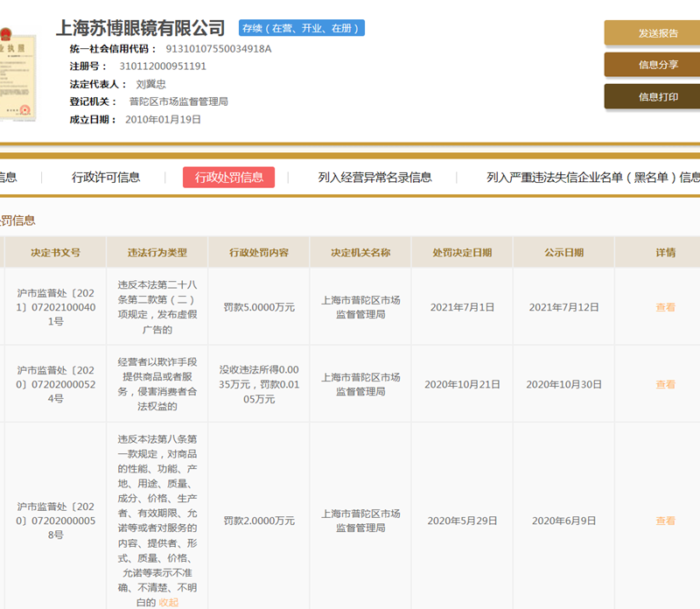This screenshot has height=609, width=700.
Task: Click document number ending 072020000524号
Action: click(x=55, y=384)
